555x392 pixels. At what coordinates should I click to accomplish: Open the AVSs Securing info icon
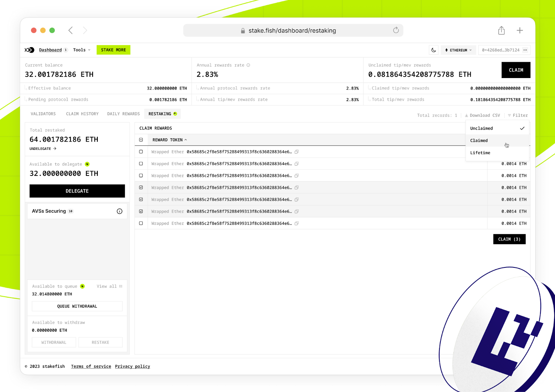click(120, 211)
